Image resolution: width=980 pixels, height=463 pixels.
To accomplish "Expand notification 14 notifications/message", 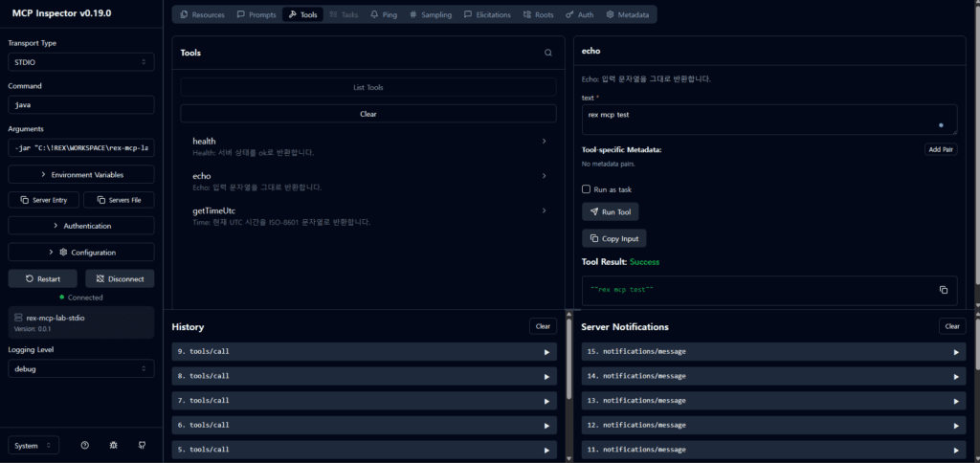I will coord(773,376).
